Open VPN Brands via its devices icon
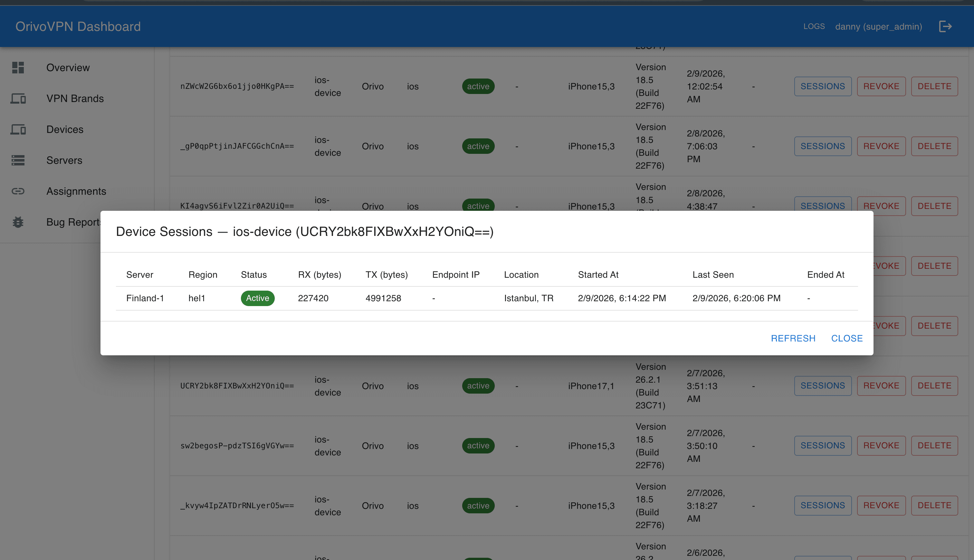 coord(18,99)
